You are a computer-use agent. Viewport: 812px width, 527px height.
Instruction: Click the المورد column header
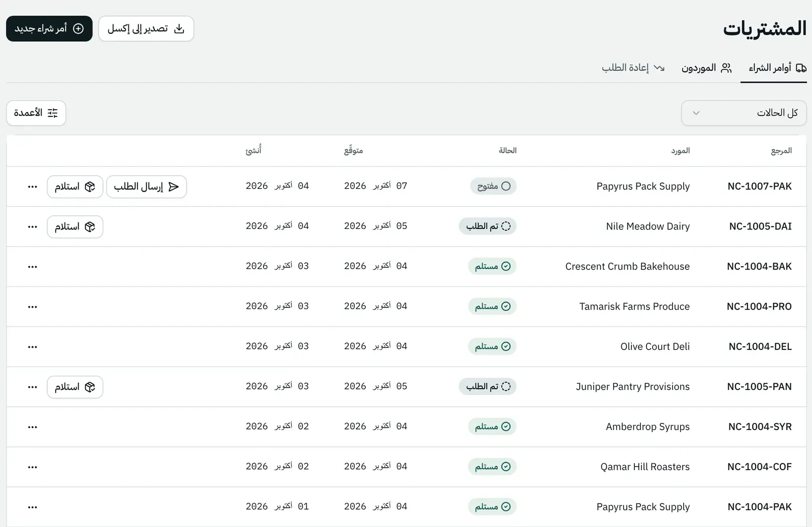pos(680,151)
